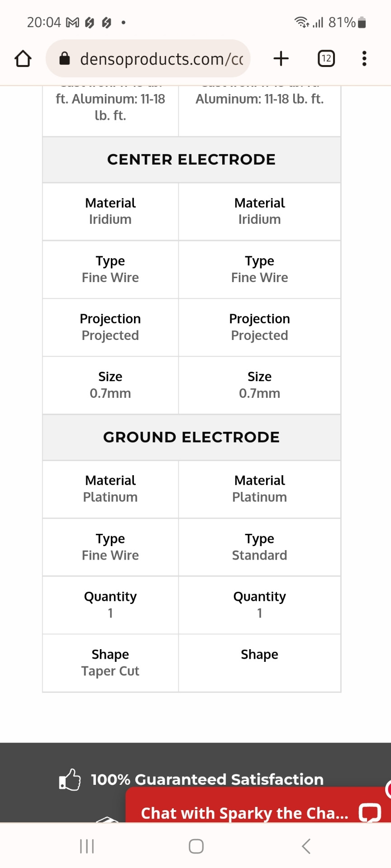Tap the Wi-Fi signal status icon
The width and height of the screenshot is (391, 868).
pos(301,22)
